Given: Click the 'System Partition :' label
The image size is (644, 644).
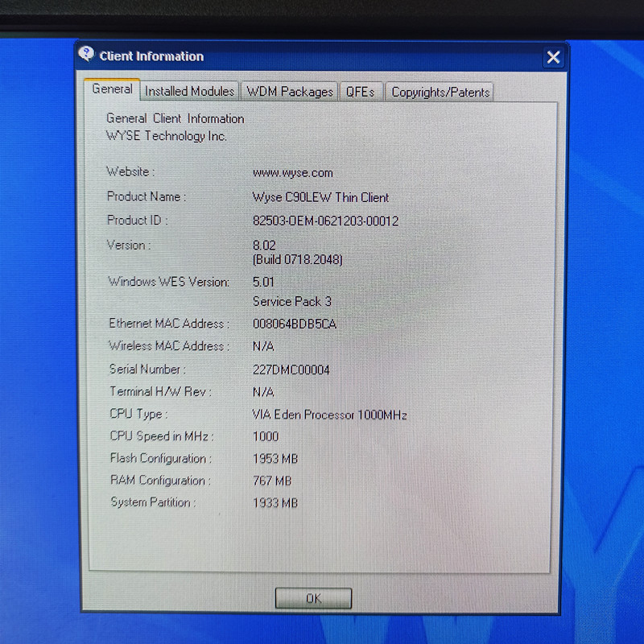Looking at the screenshot, I should [x=153, y=502].
